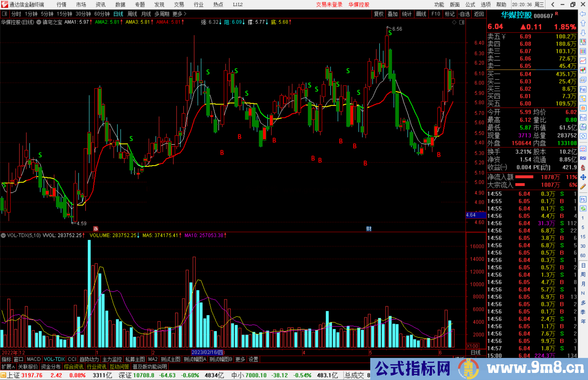The height and width of the screenshot is (380, 588).
Task: Click the 复权 button
Action: 378,14
